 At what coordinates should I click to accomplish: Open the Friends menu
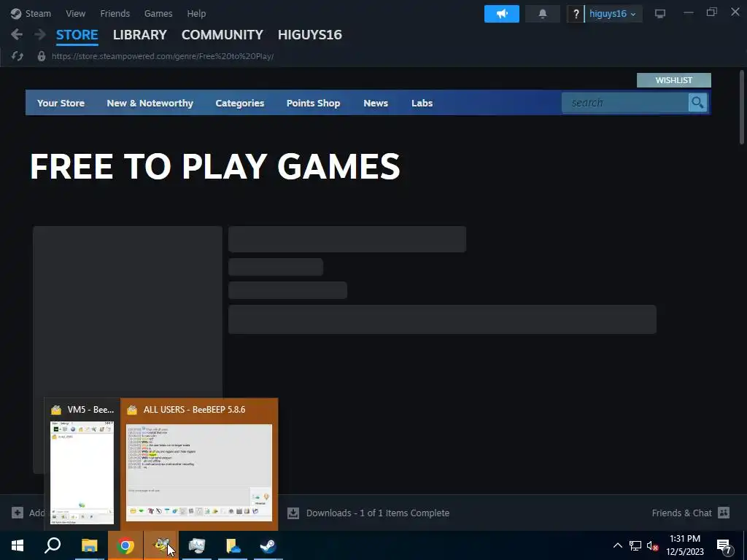[x=115, y=13]
